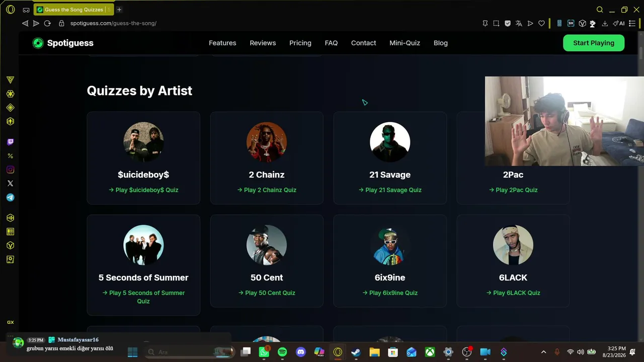644x362 pixels.
Task: Click the pin icon in the address bar
Action: click(x=485, y=23)
